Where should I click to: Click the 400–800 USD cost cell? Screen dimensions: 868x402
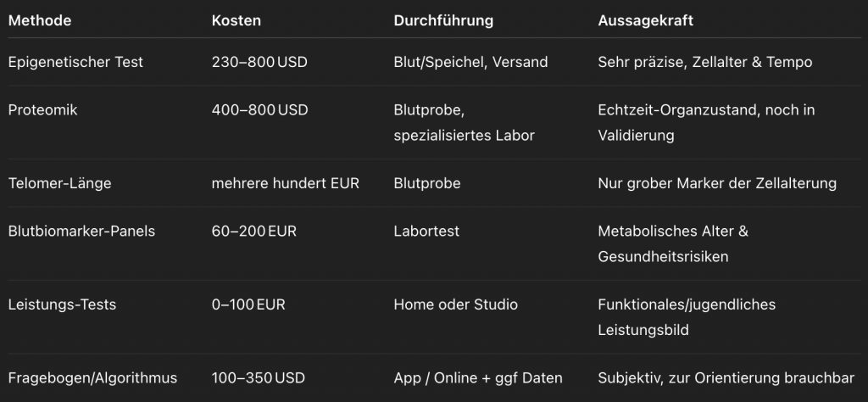point(259,110)
